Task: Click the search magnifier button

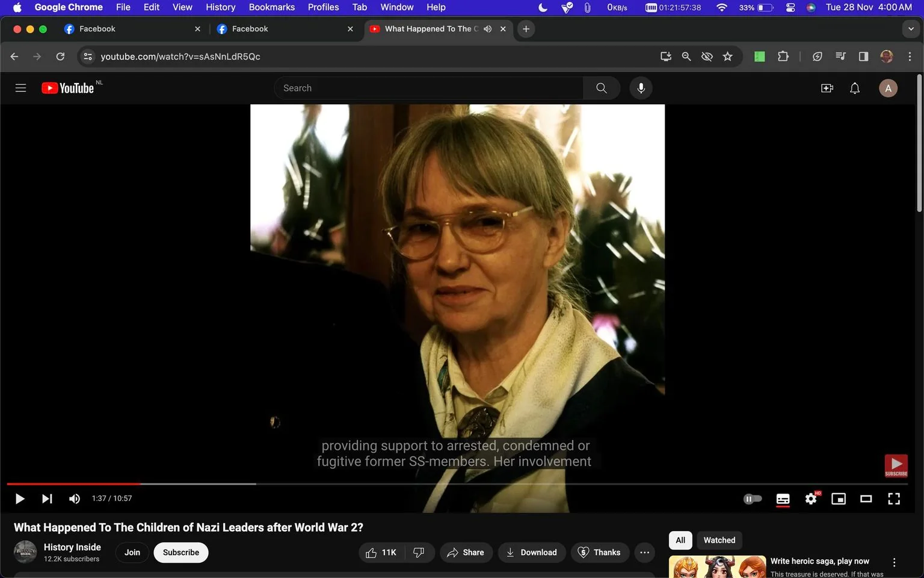Action: (x=601, y=88)
